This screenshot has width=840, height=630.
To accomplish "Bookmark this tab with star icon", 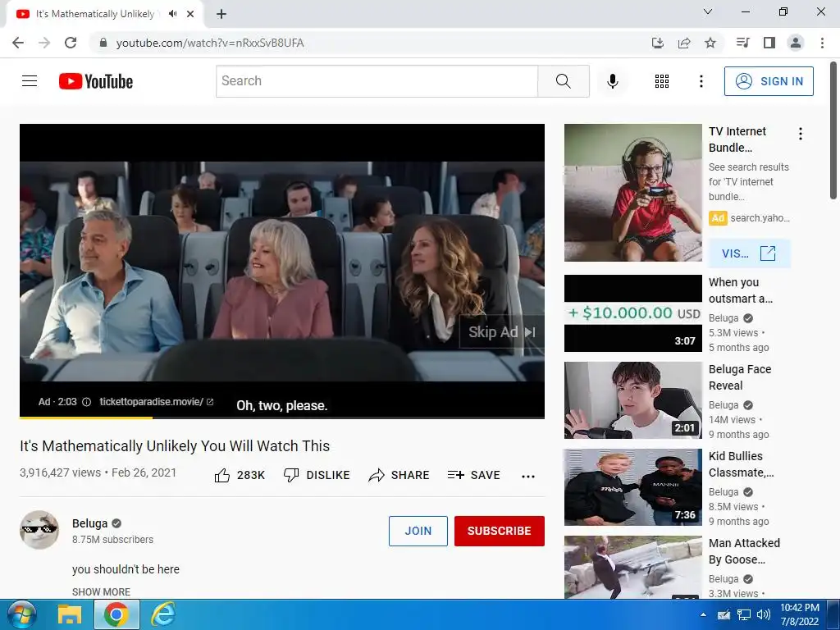I will 710,43.
